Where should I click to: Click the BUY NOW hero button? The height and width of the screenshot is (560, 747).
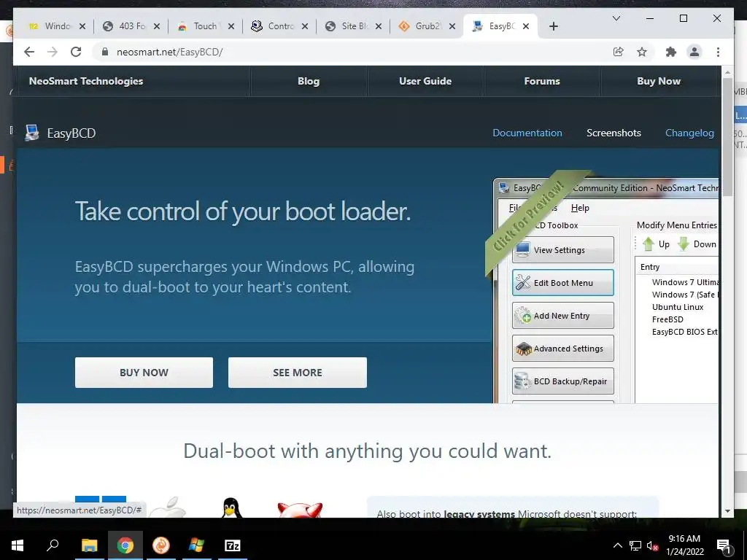[144, 373]
